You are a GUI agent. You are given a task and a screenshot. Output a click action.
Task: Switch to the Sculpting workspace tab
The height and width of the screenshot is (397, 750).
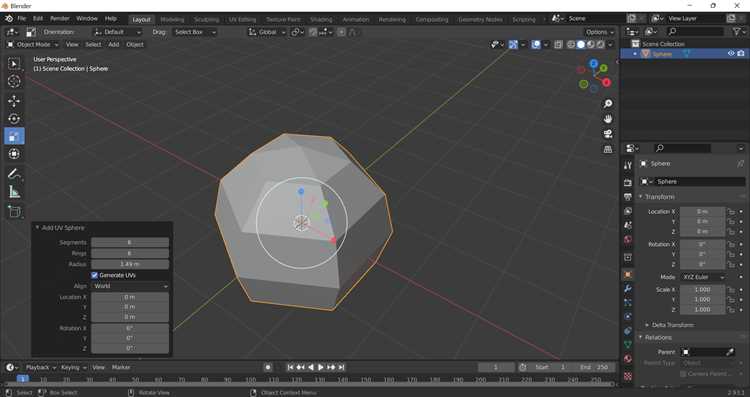pos(207,20)
